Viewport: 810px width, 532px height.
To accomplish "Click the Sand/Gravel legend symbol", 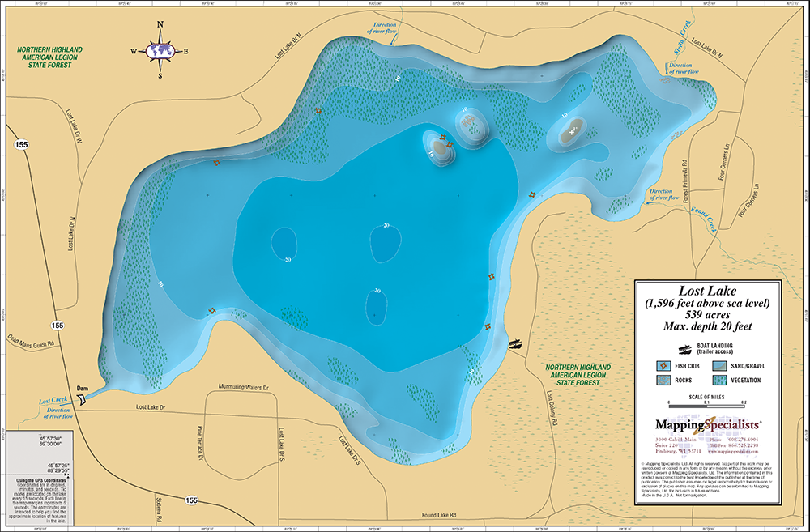I will 719,366.
